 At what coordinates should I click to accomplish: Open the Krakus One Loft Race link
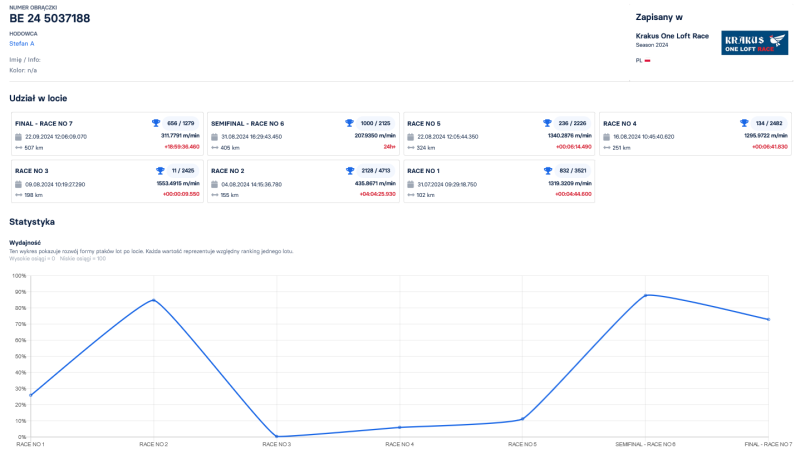click(x=672, y=36)
